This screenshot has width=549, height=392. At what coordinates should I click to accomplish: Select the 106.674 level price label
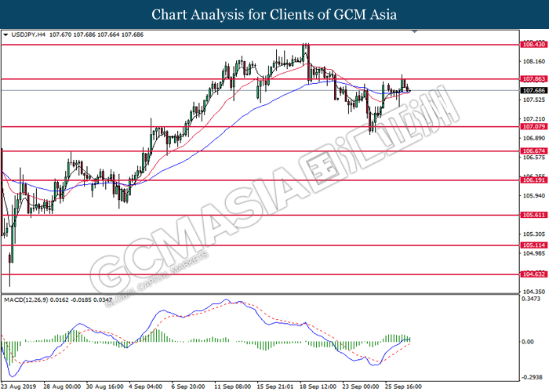point(533,151)
